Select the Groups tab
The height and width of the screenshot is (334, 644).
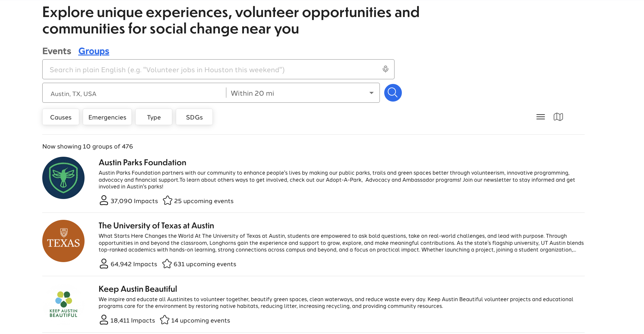[x=94, y=51]
